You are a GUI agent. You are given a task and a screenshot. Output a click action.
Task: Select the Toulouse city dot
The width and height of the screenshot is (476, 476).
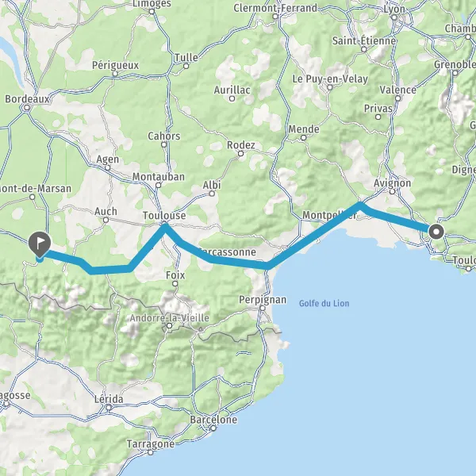pyautogui.click(x=164, y=225)
